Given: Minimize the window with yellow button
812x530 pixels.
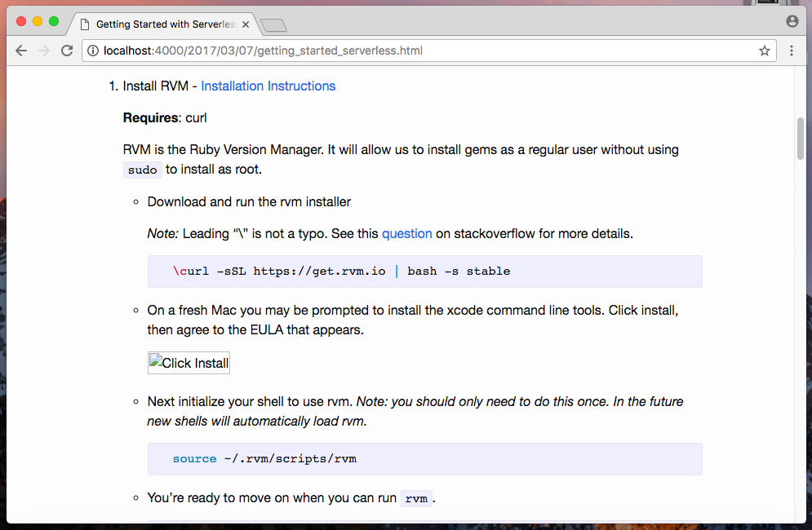Looking at the screenshot, I should 38,21.
